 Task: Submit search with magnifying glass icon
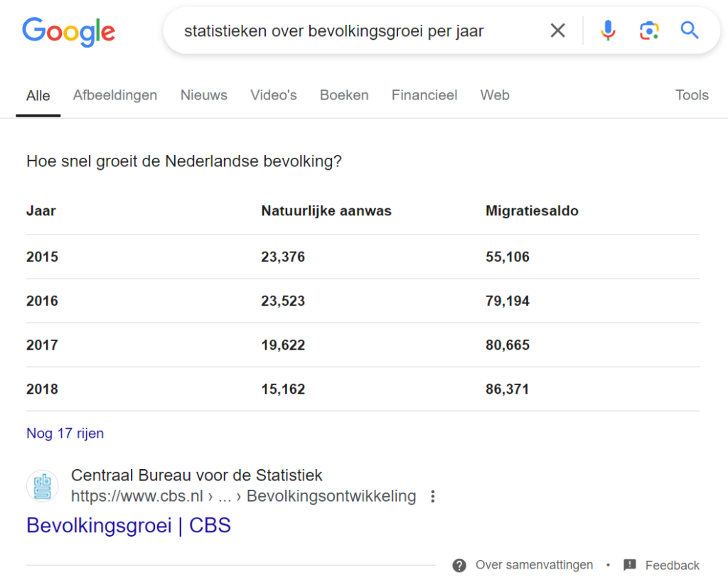click(690, 31)
